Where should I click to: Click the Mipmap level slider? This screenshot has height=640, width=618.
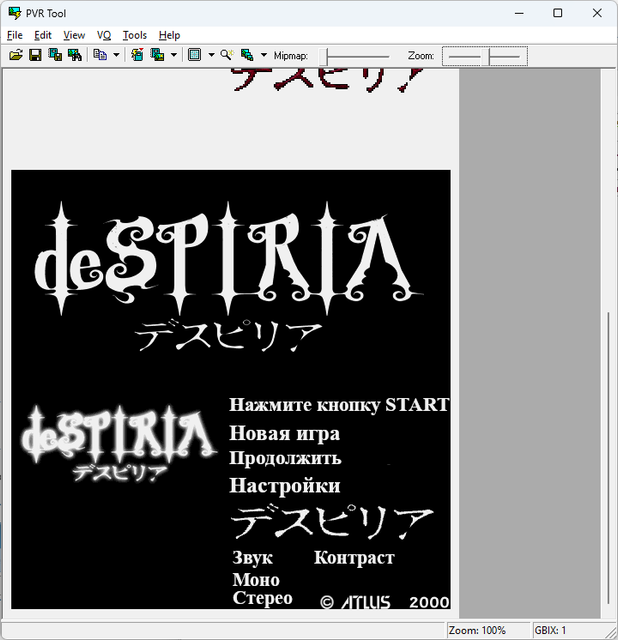click(x=355, y=56)
